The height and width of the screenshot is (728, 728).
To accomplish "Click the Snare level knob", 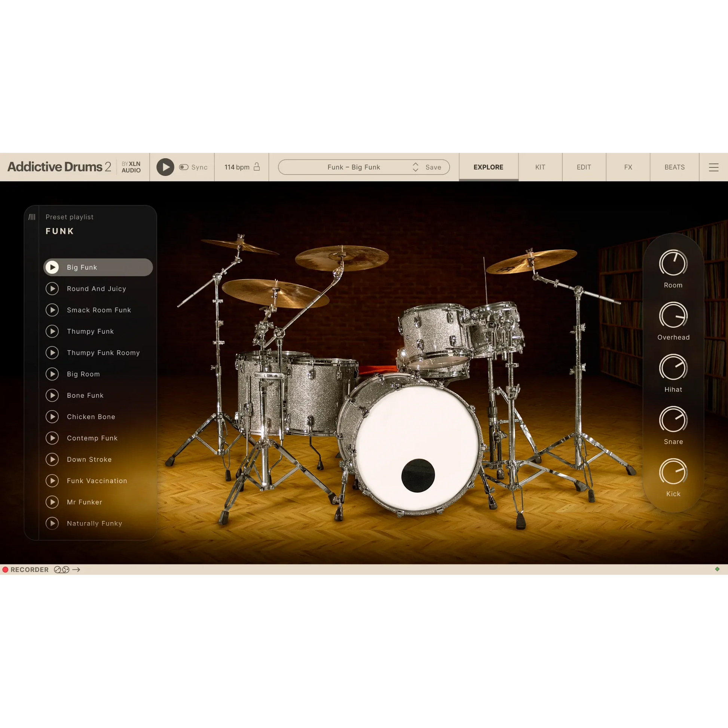I will tap(673, 420).
